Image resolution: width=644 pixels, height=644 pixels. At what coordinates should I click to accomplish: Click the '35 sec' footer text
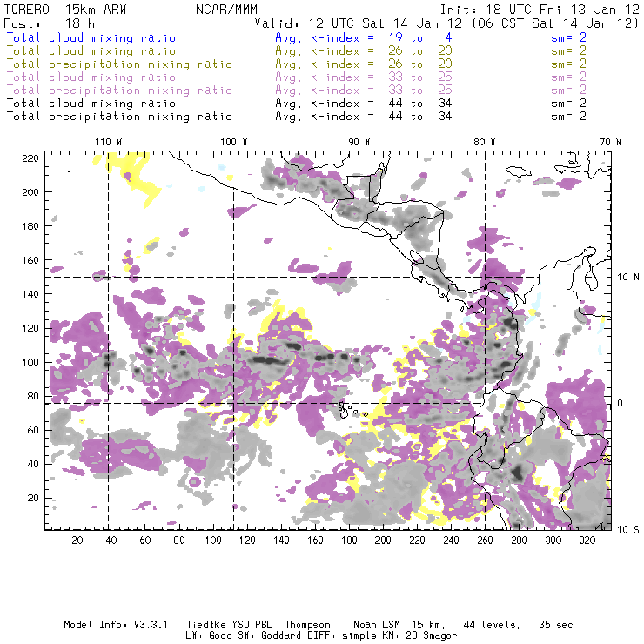[x=556, y=625]
